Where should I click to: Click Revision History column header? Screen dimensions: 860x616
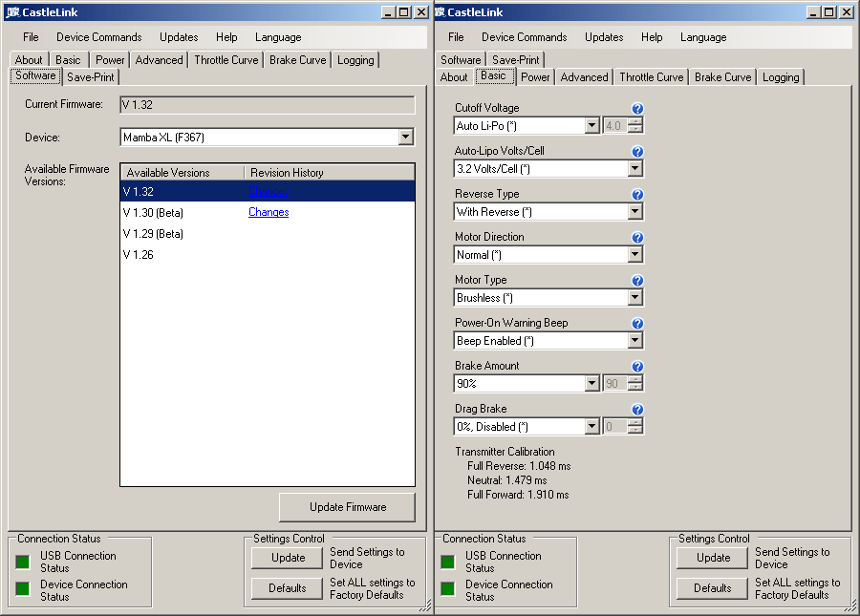(329, 173)
